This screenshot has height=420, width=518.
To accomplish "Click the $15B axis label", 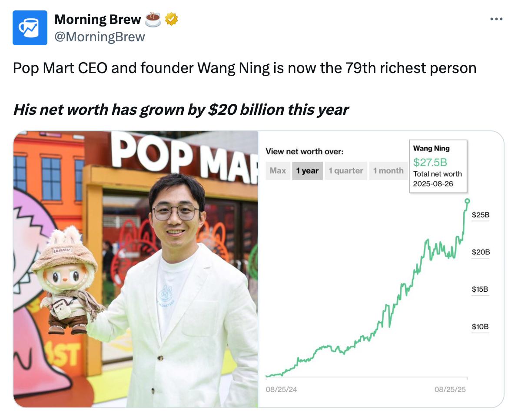I will coord(480,290).
